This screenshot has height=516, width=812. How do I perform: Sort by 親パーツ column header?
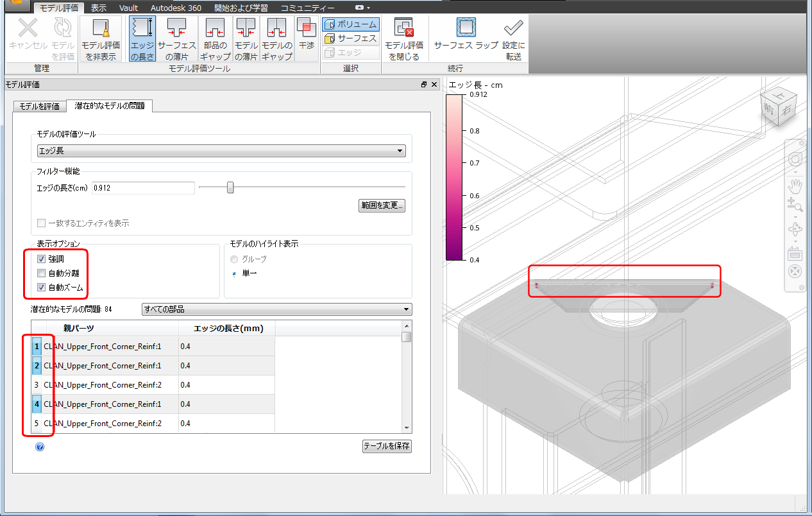click(79, 328)
